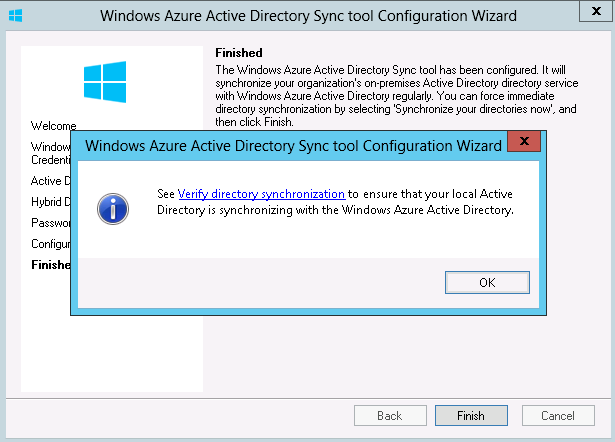Select the bold Finished step in sidebar
The height and width of the screenshot is (442, 615).
51,265
